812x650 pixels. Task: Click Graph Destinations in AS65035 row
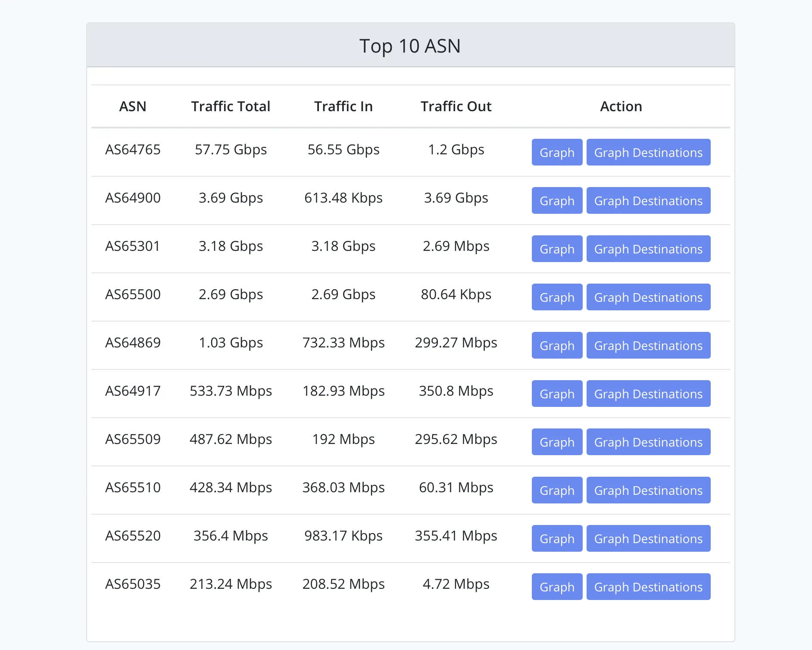(x=648, y=587)
